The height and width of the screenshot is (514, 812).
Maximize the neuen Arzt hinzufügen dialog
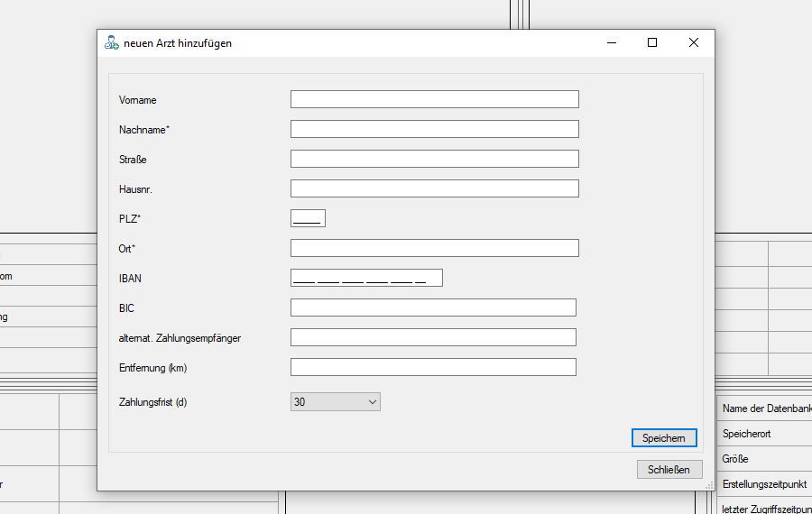point(652,42)
